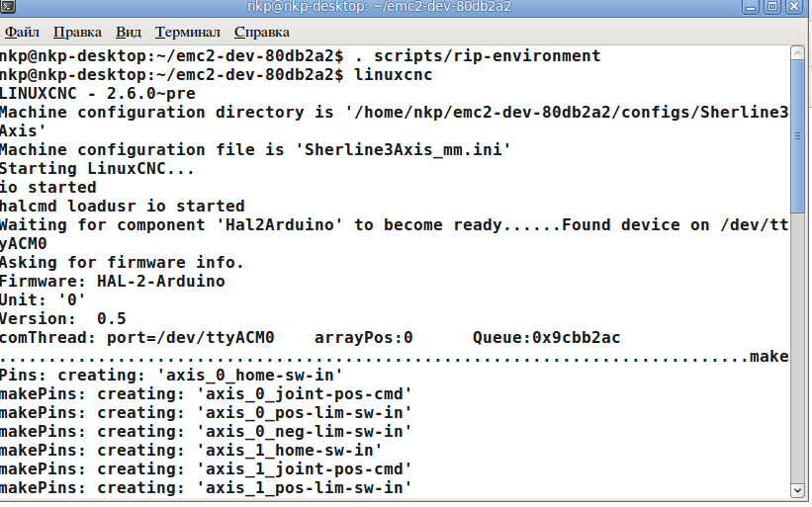Screen dimensions: 812x507
Task: Click the vertical scrollbar thumb
Action: click(x=798, y=128)
